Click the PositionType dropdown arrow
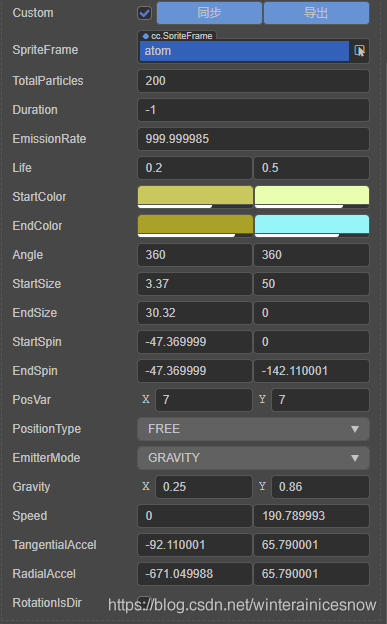The image size is (387, 624). click(355, 429)
